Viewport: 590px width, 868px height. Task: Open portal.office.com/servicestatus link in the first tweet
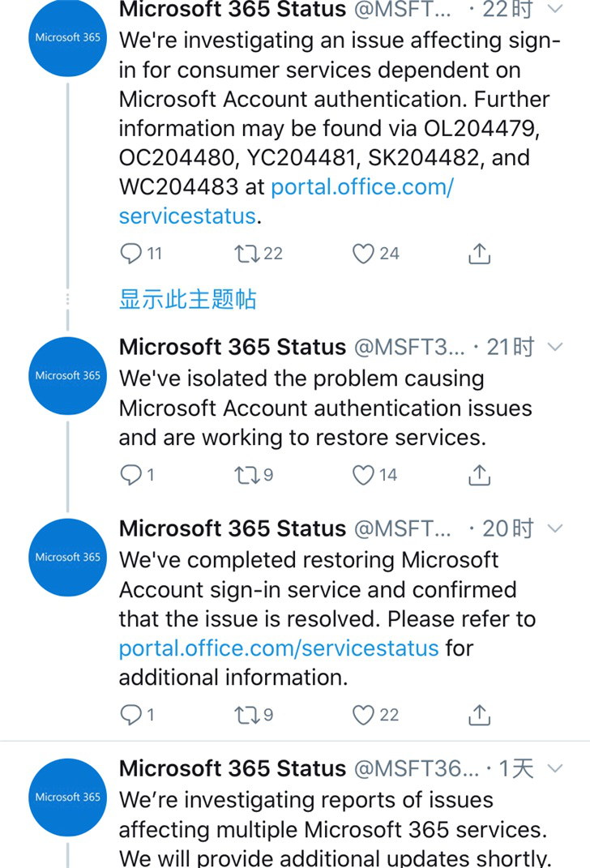pyautogui.click(x=286, y=202)
